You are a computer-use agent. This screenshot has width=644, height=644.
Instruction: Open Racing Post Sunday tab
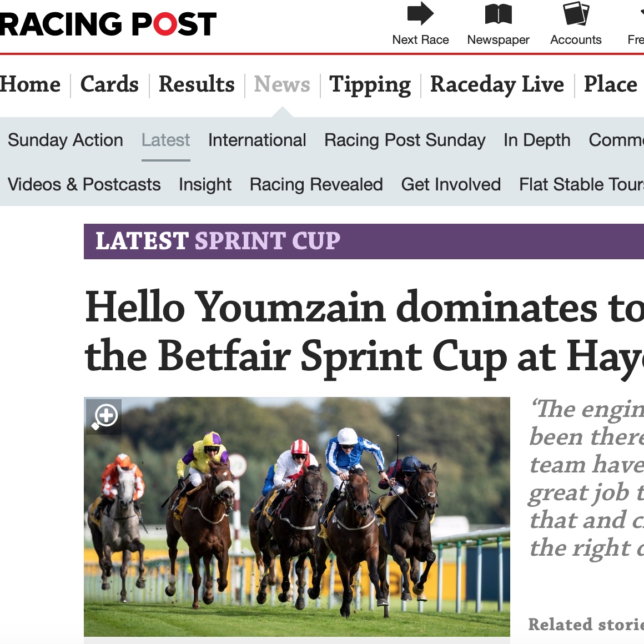point(405,140)
